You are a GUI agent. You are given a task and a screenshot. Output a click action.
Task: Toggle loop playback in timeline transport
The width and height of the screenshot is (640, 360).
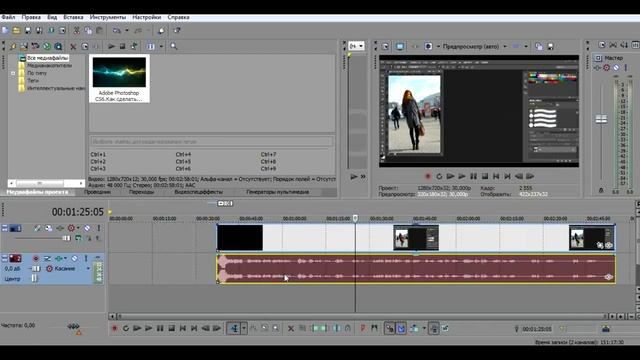tap(126, 328)
